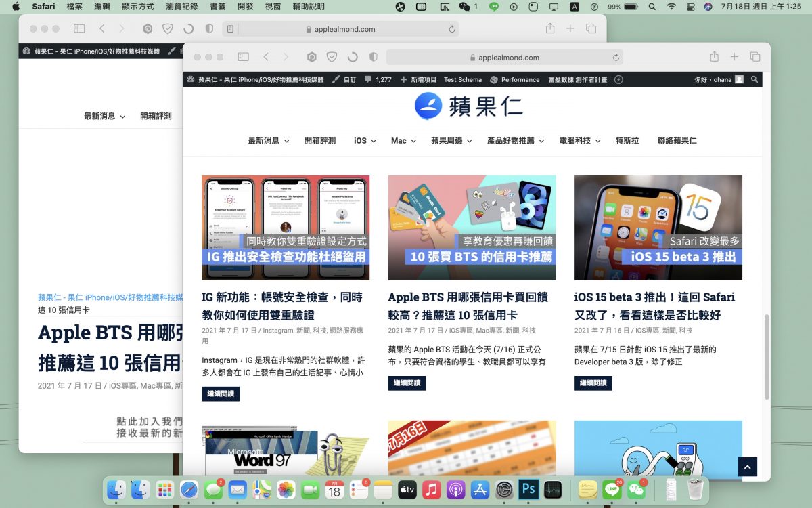
Task: Open the 編輯 menu in menu bar
Action: point(102,7)
